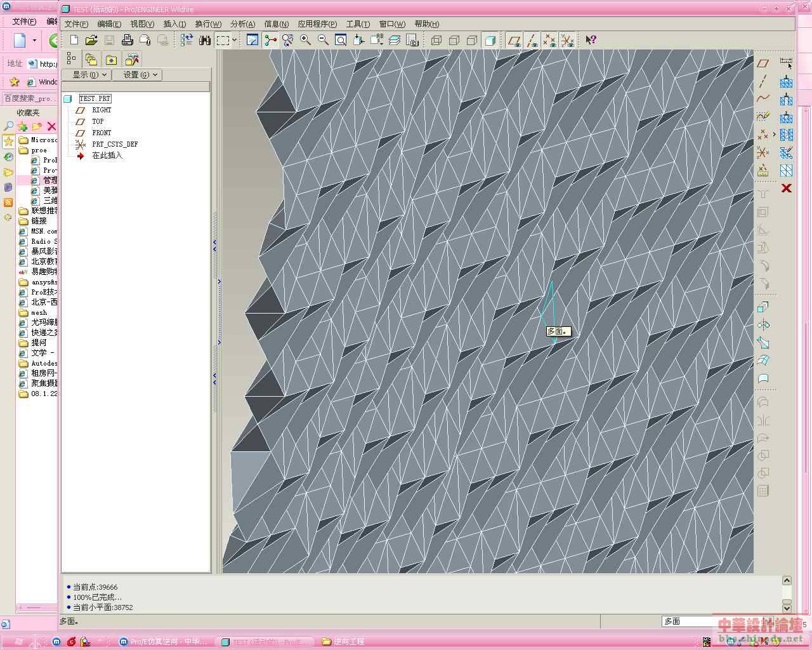Click the binoculars Find icon
The image size is (812, 650).
pyautogui.click(x=204, y=40)
